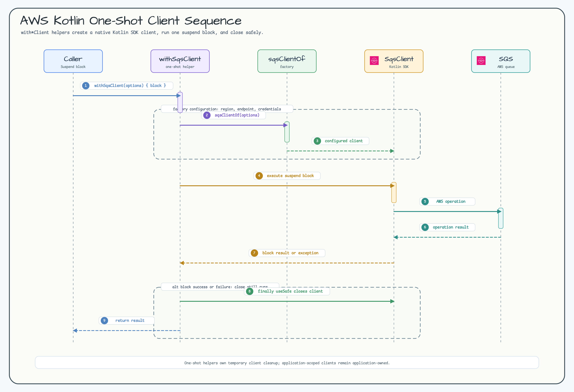The image size is (574, 392).
Task: Click step number 7 badge
Action: (254, 253)
